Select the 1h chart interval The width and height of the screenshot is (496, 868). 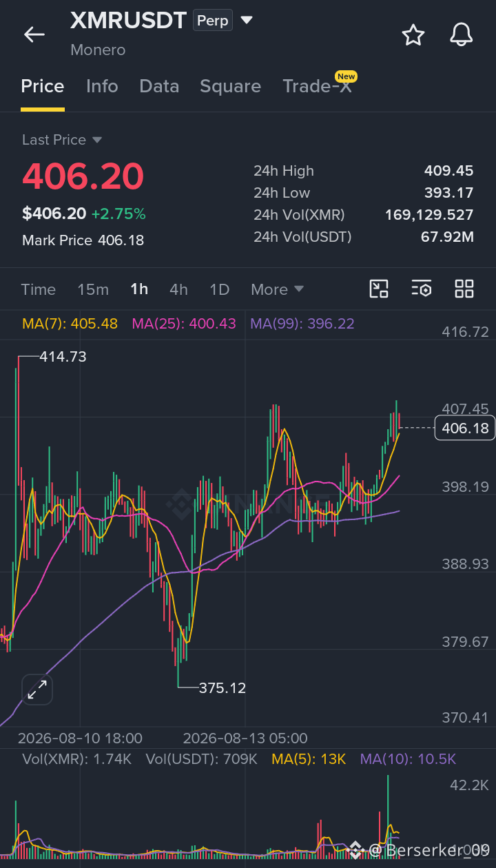click(x=139, y=289)
